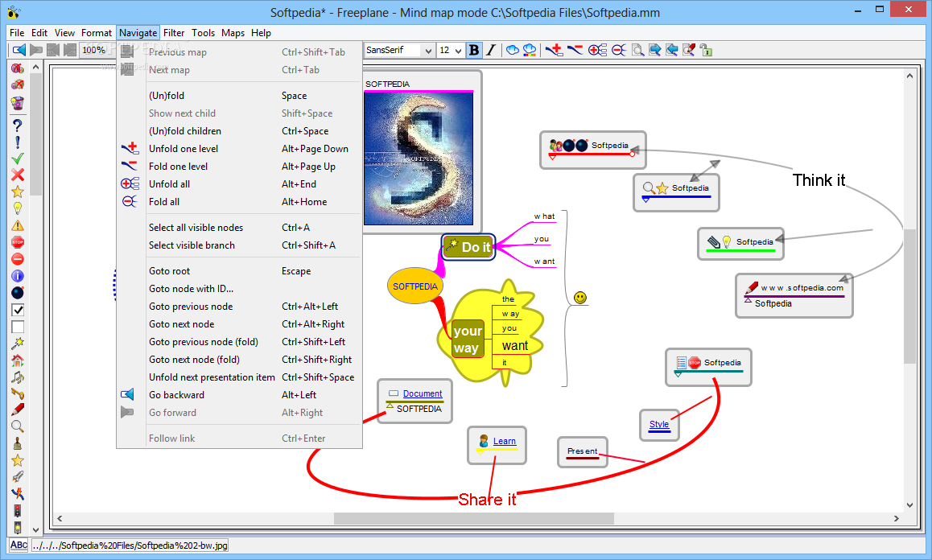Choose (Un)fold children menu entry

coord(240,131)
